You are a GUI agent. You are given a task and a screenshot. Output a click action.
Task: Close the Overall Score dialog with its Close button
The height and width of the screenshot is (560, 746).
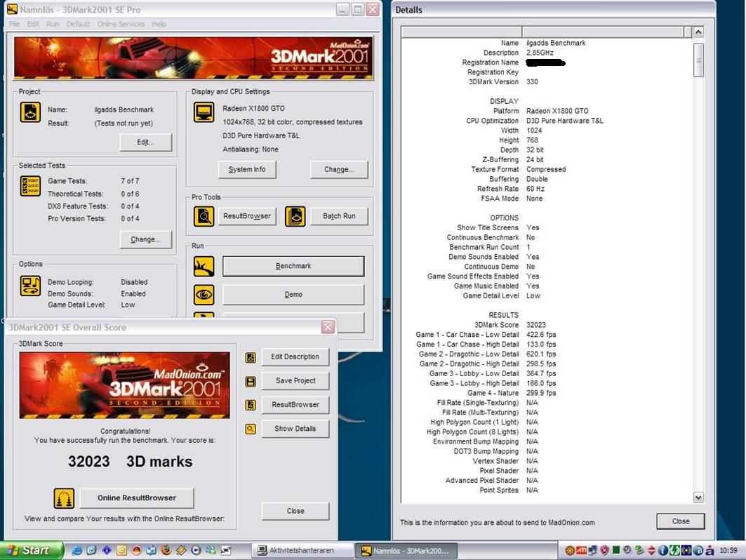tap(295, 511)
